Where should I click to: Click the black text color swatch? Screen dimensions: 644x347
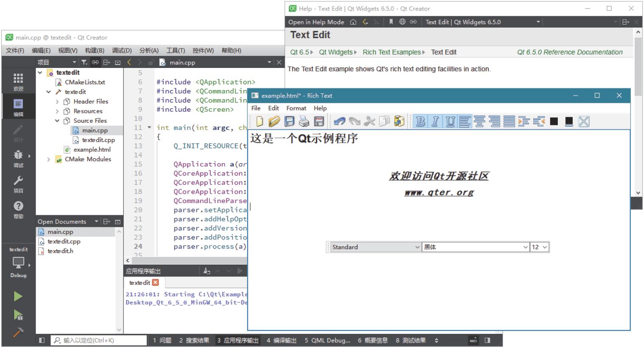coord(554,122)
